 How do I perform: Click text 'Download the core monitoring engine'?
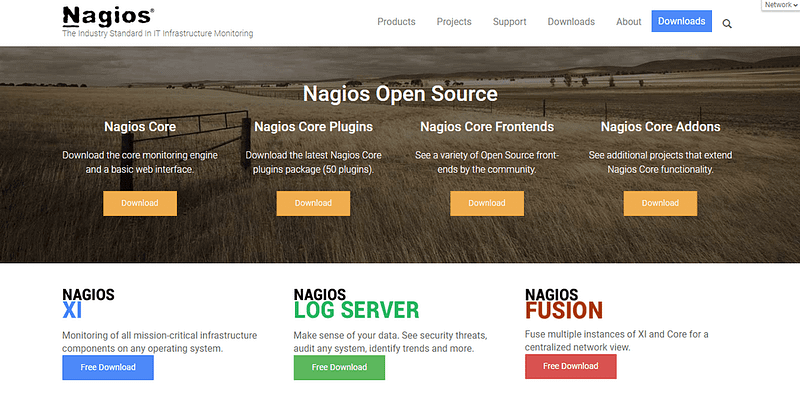click(140, 155)
